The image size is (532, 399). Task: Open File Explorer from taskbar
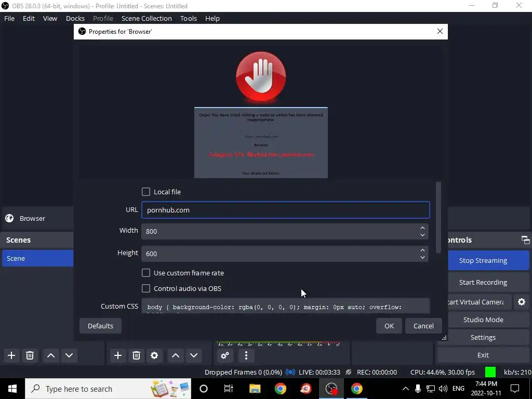[x=255, y=389]
